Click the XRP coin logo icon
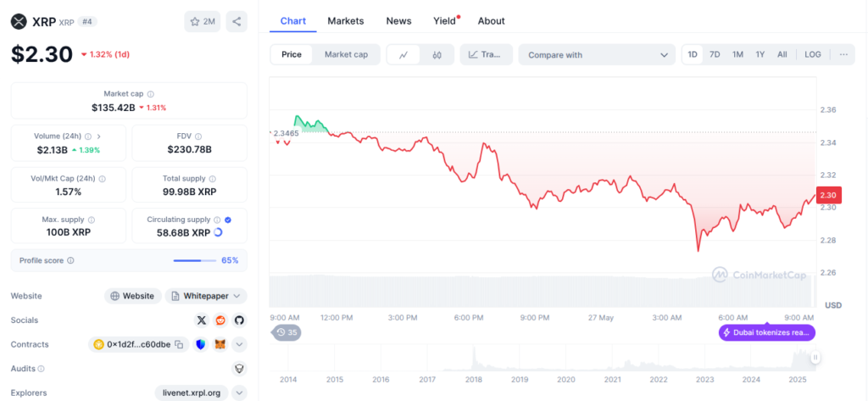The height and width of the screenshot is (401, 868). 19,21
